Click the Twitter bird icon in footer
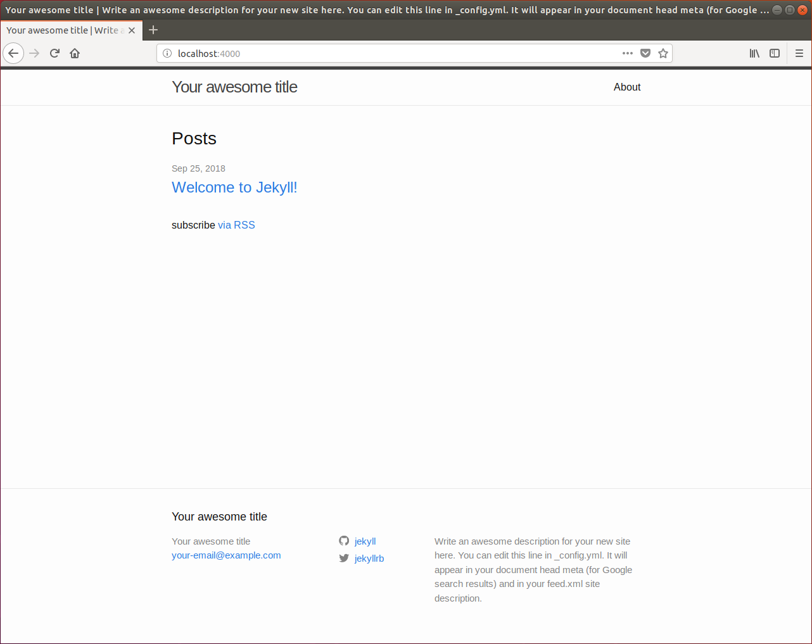The height and width of the screenshot is (644, 812). coord(344,558)
